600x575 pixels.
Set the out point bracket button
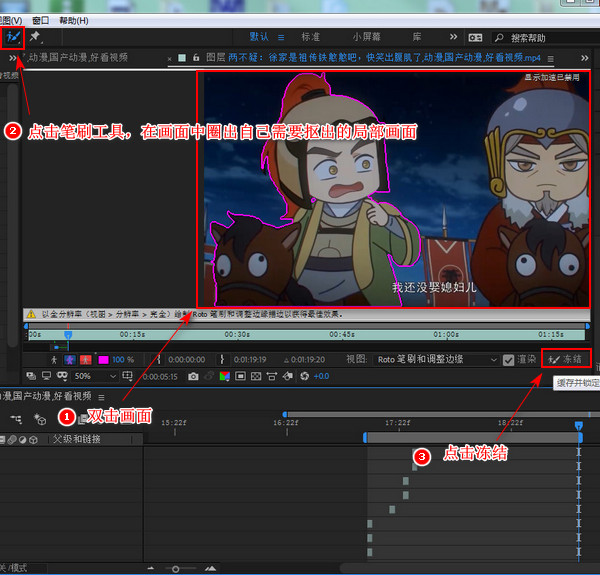click(222, 360)
